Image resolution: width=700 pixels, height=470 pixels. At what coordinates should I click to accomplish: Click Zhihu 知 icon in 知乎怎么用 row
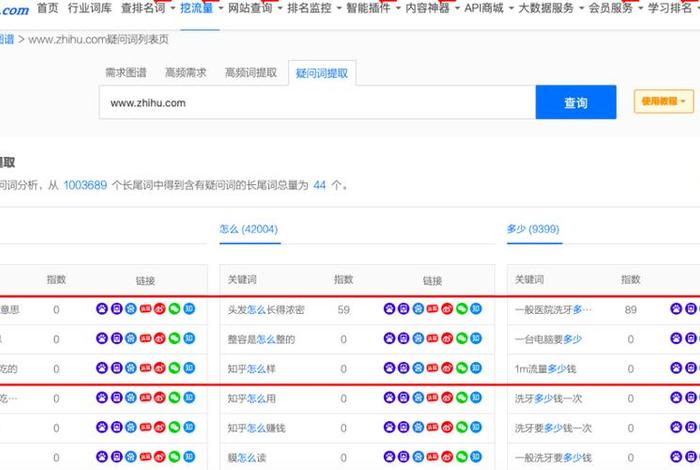pyautogui.click(x=476, y=398)
